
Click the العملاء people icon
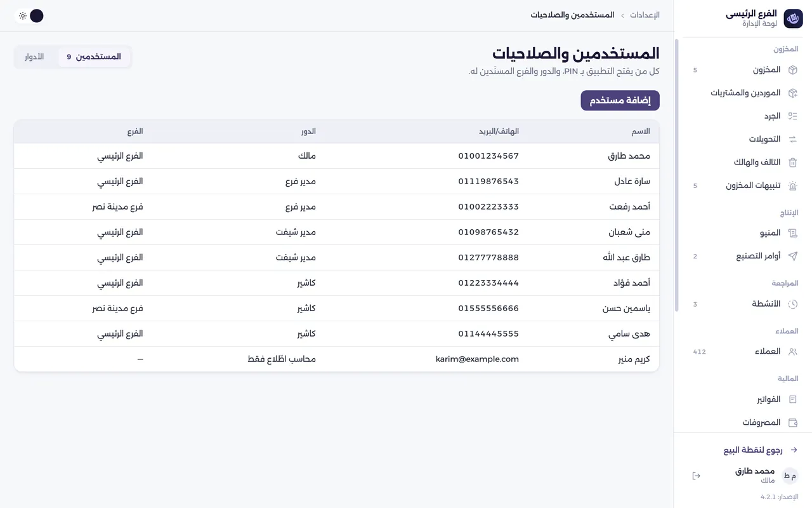[792, 352]
